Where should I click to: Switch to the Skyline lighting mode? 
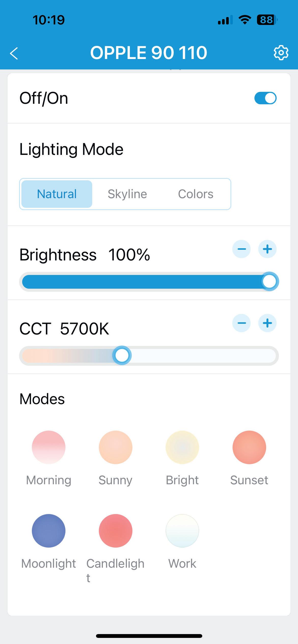127,194
